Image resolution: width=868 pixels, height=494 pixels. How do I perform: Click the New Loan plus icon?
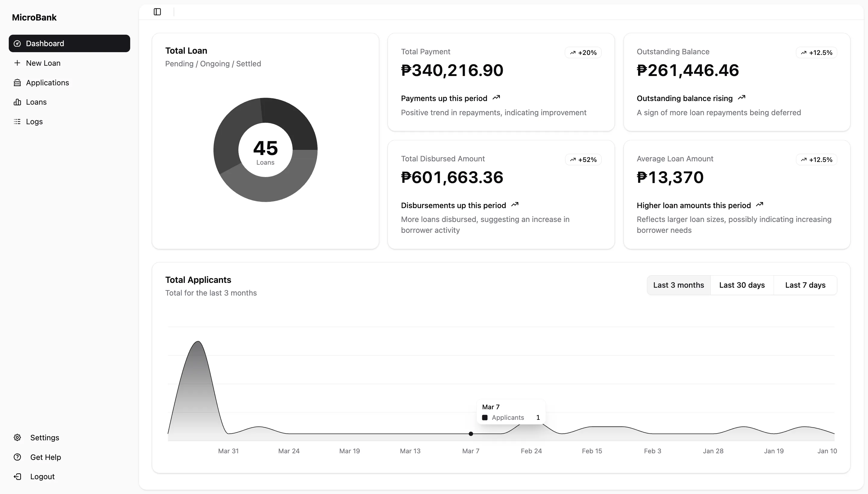click(x=17, y=63)
